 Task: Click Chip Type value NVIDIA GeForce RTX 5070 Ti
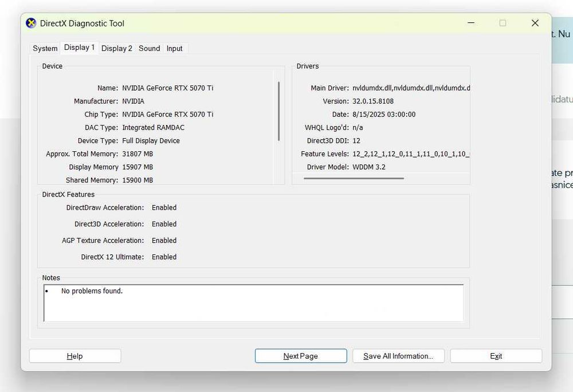[x=168, y=115]
